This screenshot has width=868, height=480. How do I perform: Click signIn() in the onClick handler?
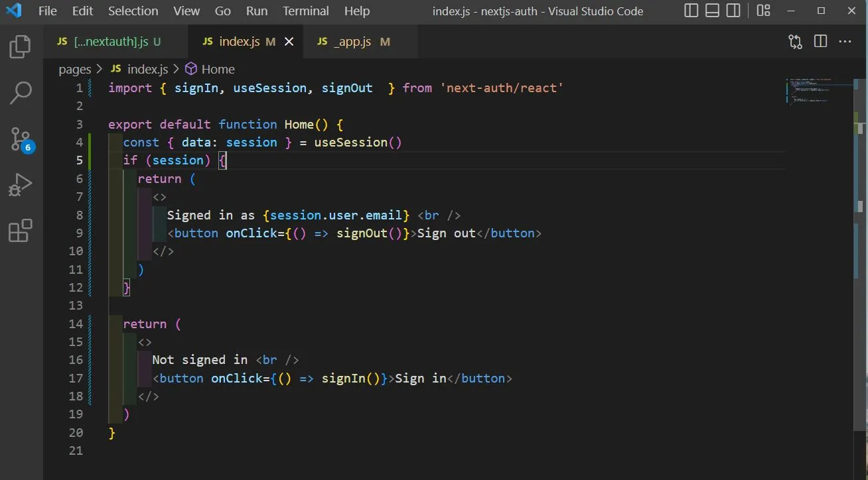pos(351,379)
